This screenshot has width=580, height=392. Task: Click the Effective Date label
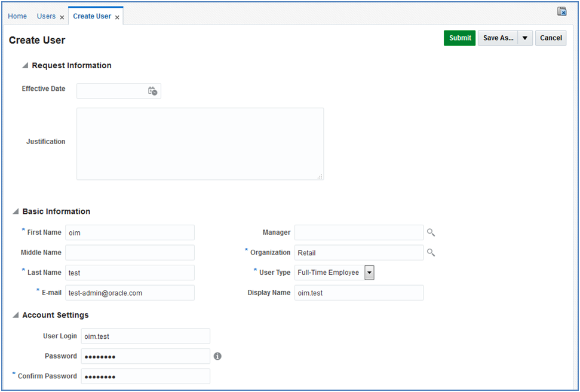click(43, 89)
